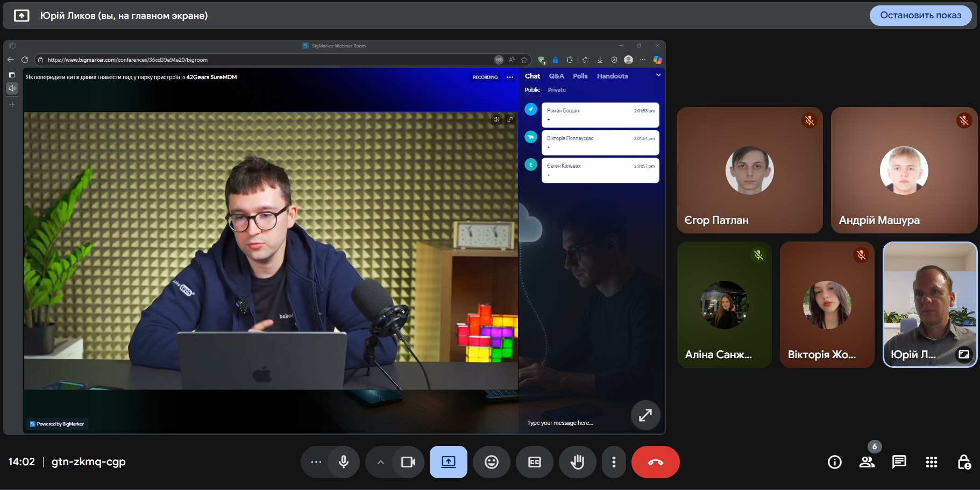Image resolution: width=980 pixels, height=490 pixels.
Task: Open the meeting chat panel icon
Action: 899,462
